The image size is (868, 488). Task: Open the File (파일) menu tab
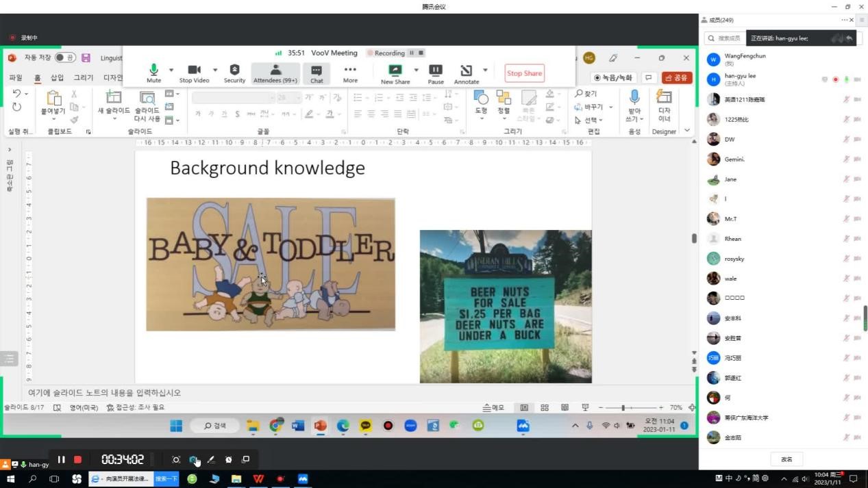[x=15, y=78]
